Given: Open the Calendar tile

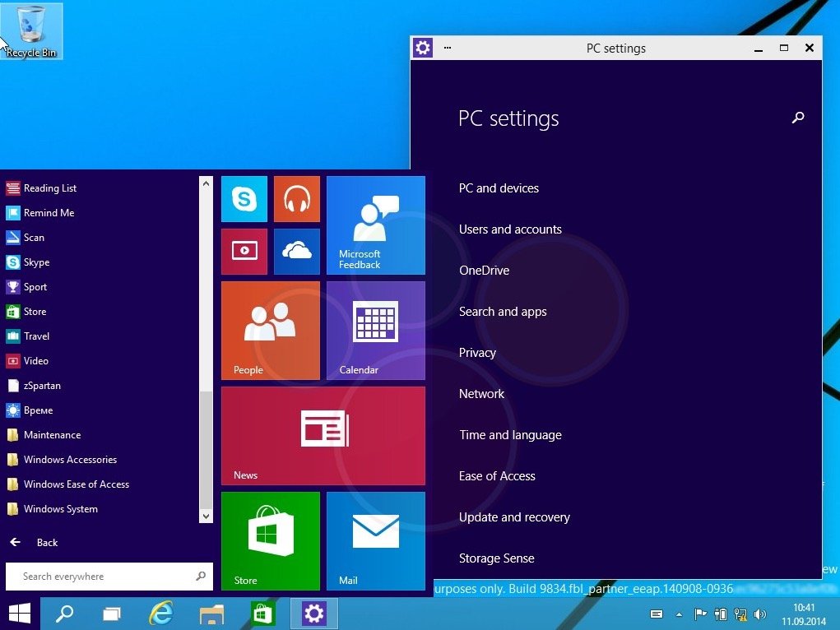Looking at the screenshot, I should coord(375,330).
